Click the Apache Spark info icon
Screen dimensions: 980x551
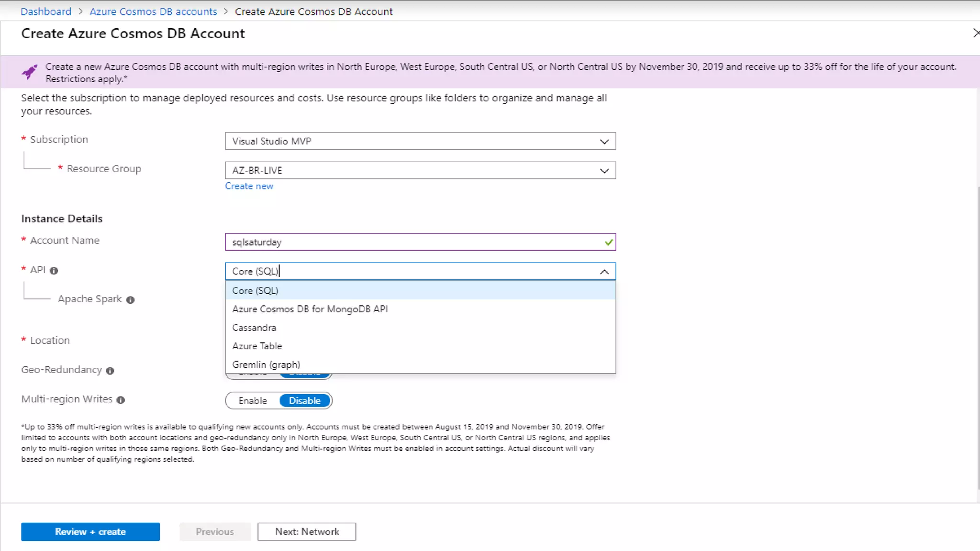click(x=130, y=300)
